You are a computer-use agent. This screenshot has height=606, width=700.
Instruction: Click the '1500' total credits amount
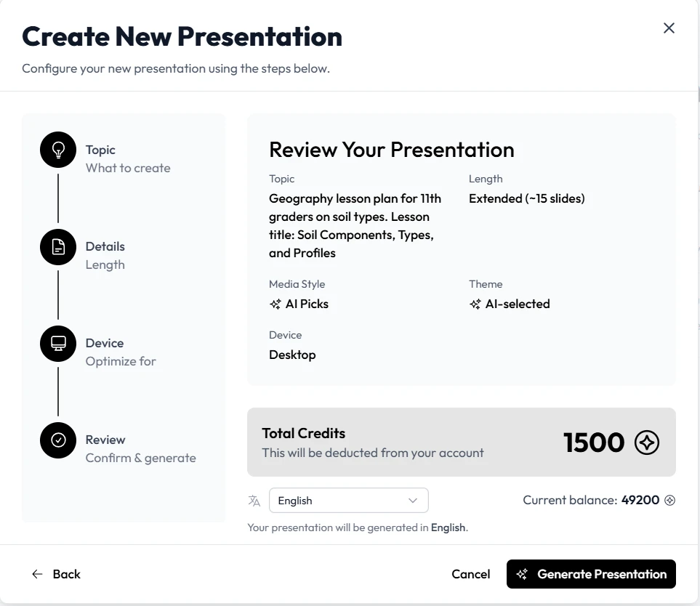click(x=594, y=443)
